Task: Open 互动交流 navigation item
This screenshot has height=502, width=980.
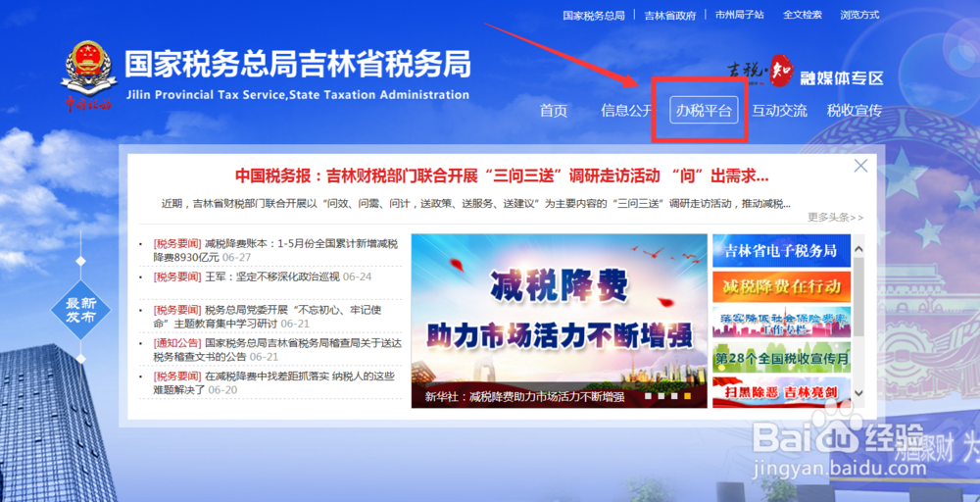Action: [x=779, y=111]
